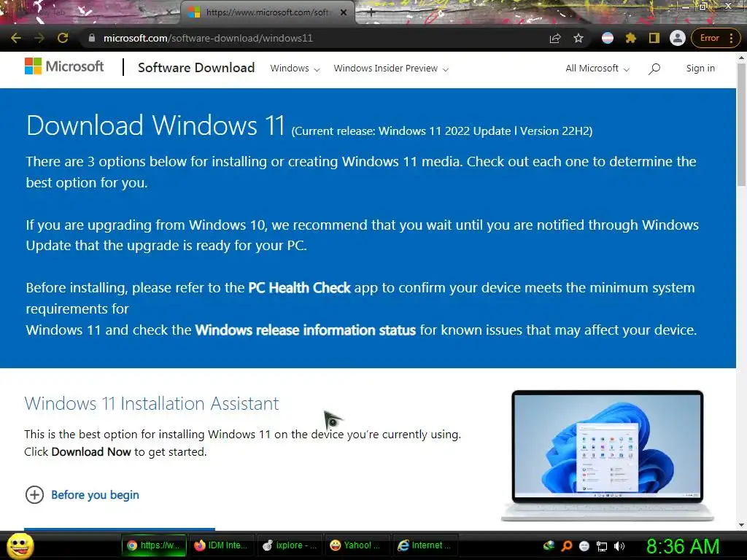This screenshot has height=560, width=747.
Task: Open Windows release information status link
Action: click(306, 330)
